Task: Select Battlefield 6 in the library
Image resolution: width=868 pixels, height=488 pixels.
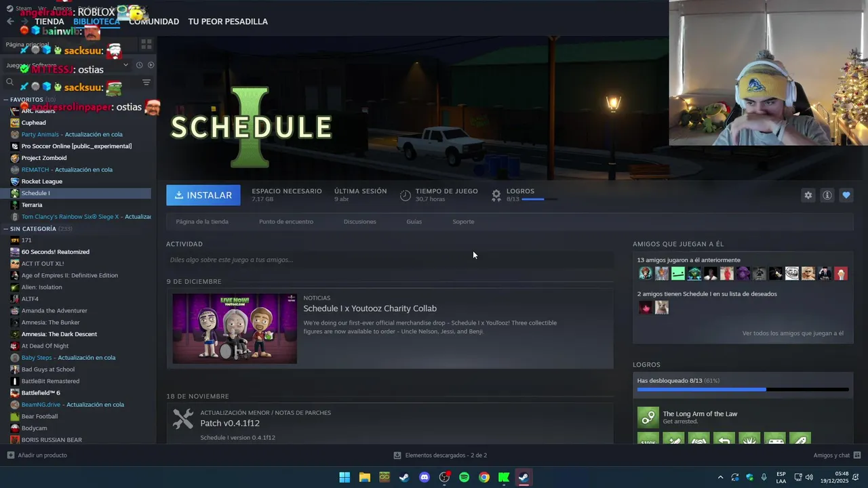Action: click(41, 393)
